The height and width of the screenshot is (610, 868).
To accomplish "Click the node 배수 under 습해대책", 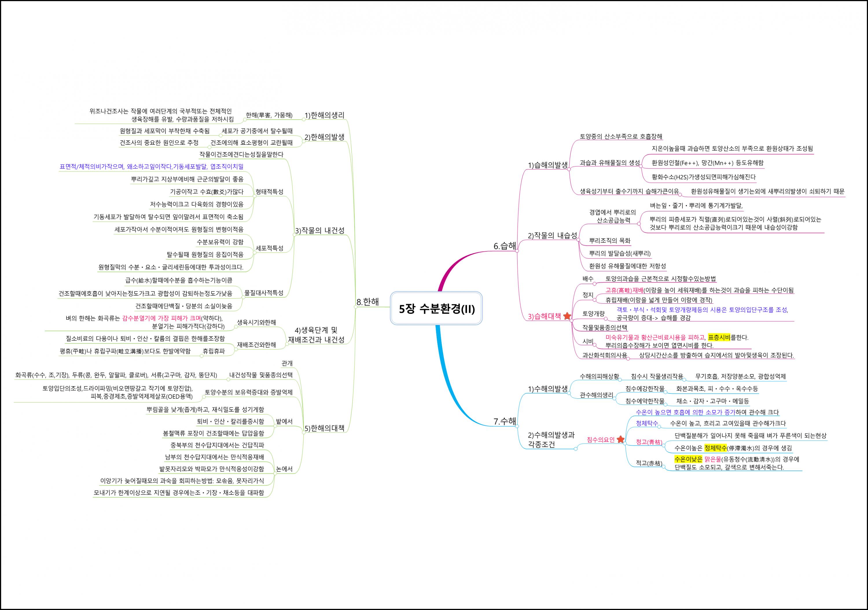I will 588,279.
